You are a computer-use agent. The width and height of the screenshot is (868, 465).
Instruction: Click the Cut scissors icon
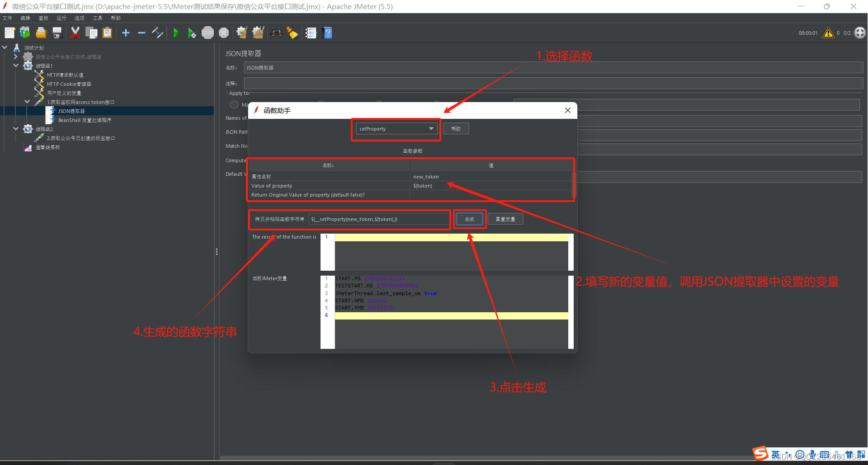(x=75, y=33)
